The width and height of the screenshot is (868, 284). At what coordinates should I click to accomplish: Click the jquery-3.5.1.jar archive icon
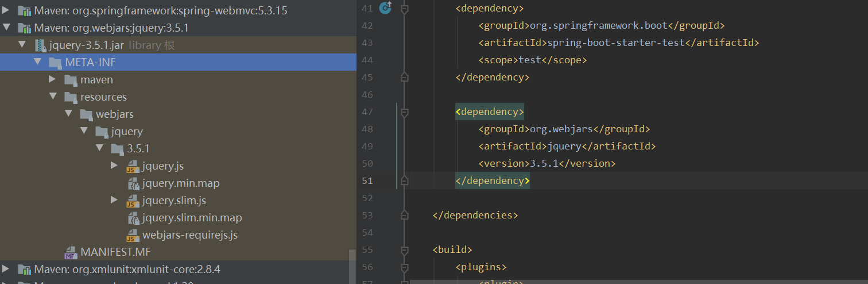pos(40,45)
